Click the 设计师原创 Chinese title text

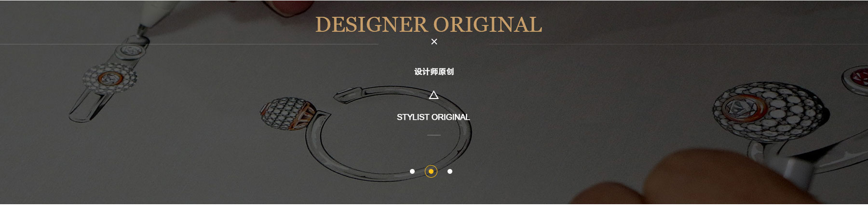(434, 71)
